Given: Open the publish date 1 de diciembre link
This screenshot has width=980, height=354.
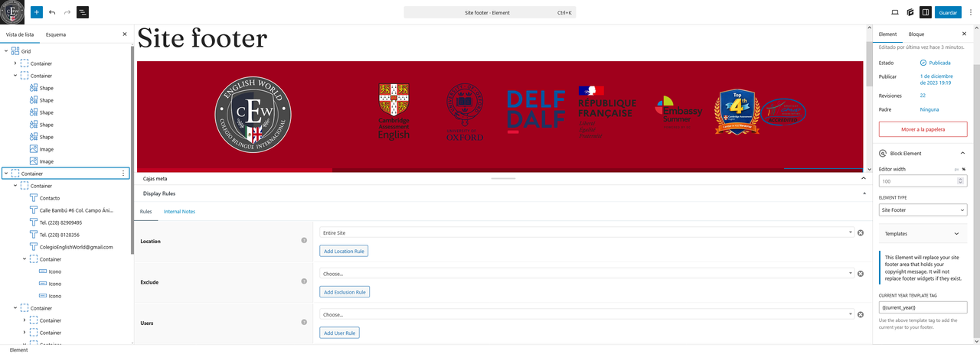Looking at the screenshot, I should (x=936, y=80).
